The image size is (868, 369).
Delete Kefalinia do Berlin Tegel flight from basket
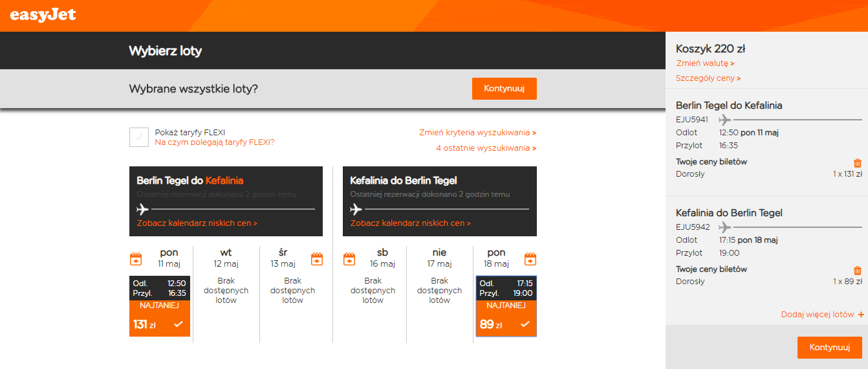858,271
